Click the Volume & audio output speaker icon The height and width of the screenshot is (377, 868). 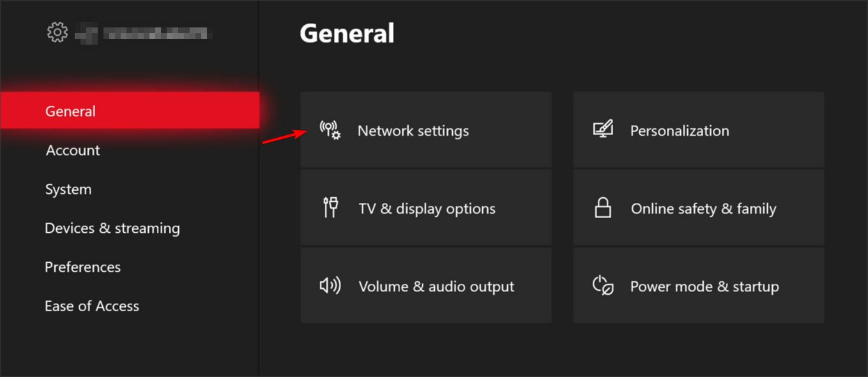click(330, 286)
